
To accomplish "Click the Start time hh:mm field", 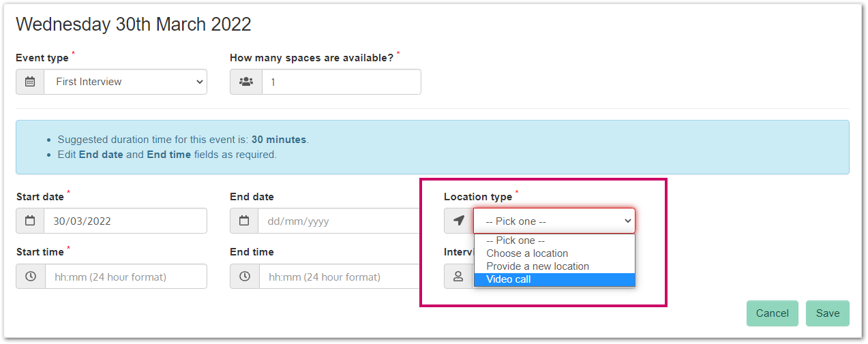I will 125,277.
